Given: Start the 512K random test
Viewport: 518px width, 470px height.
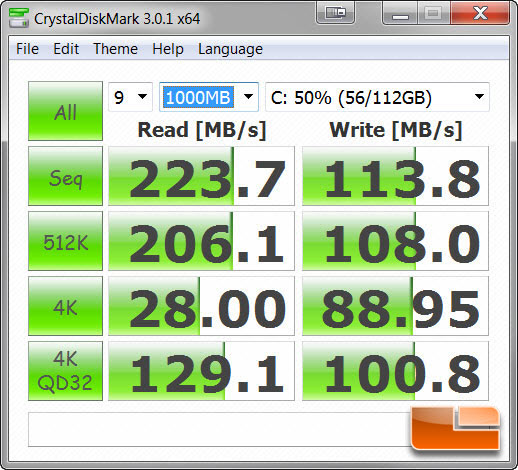Looking at the screenshot, I should point(65,241).
